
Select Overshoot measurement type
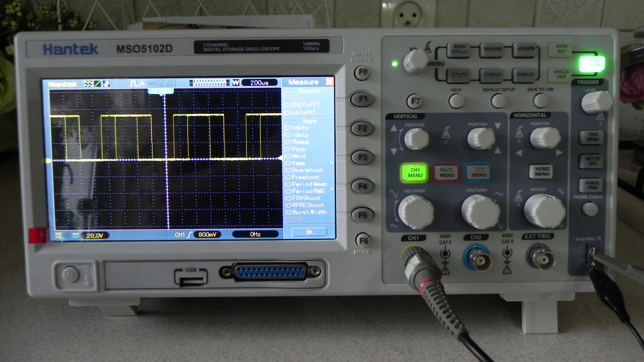(304, 170)
